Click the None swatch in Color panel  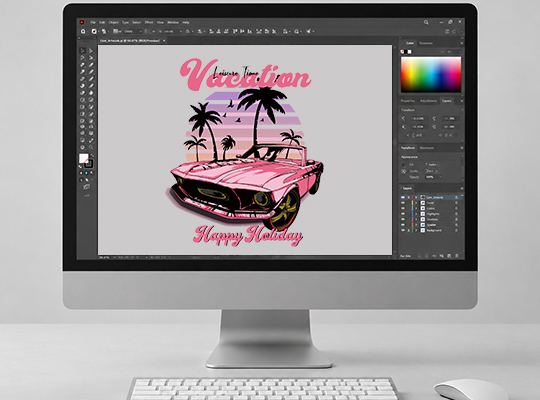click(x=402, y=52)
